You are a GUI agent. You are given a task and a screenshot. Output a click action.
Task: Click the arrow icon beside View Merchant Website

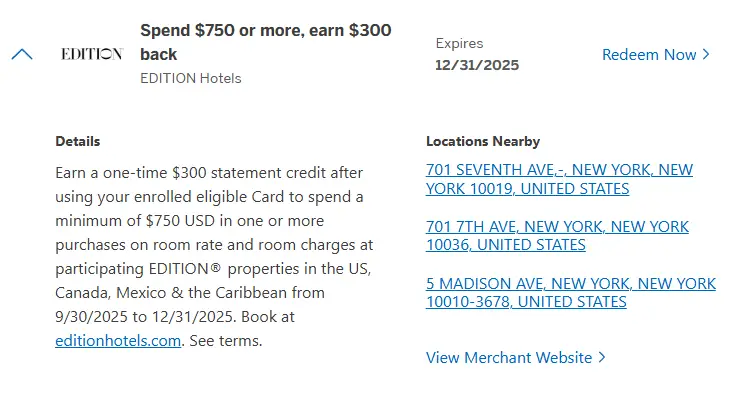(602, 357)
